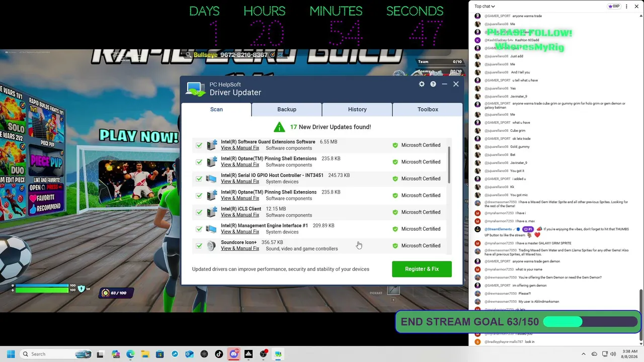Image resolution: width=644 pixels, height=362 pixels.
Task: Expand the Top chat dropdown
Action: coord(485,7)
